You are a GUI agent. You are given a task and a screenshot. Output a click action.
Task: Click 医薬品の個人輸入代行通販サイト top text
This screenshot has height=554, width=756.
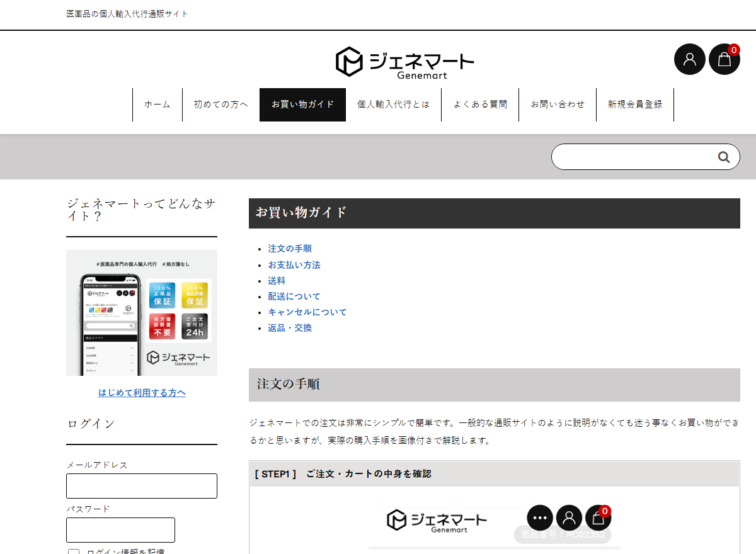[127, 14]
